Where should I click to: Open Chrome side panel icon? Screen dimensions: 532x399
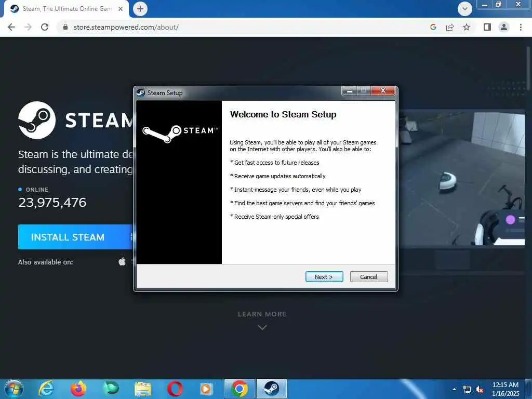pos(487,27)
